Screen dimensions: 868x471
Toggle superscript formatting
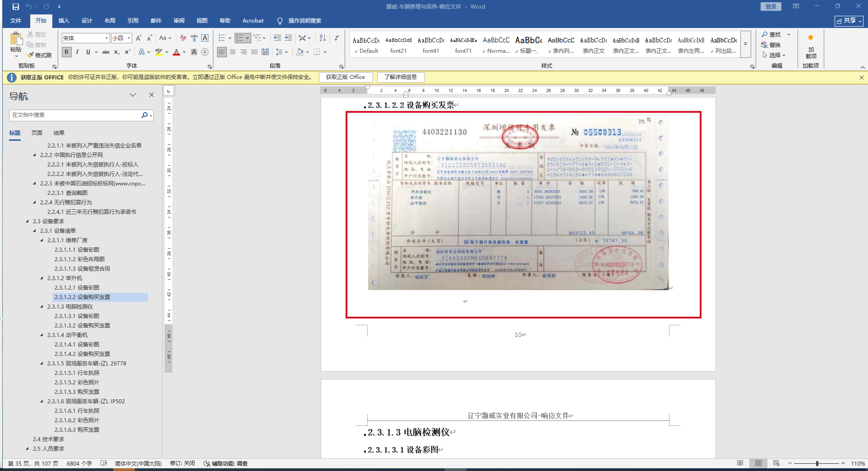(x=128, y=52)
